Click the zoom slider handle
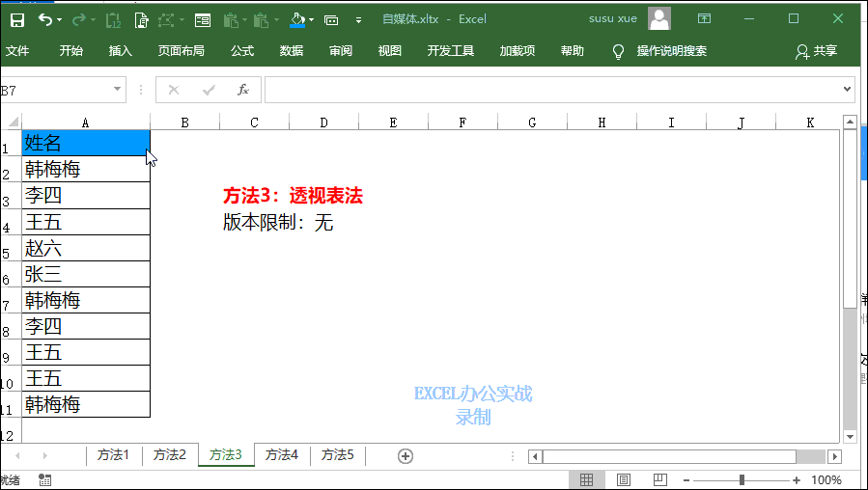Image resolution: width=868 pixels, height=490 pixels. [742, 480]
